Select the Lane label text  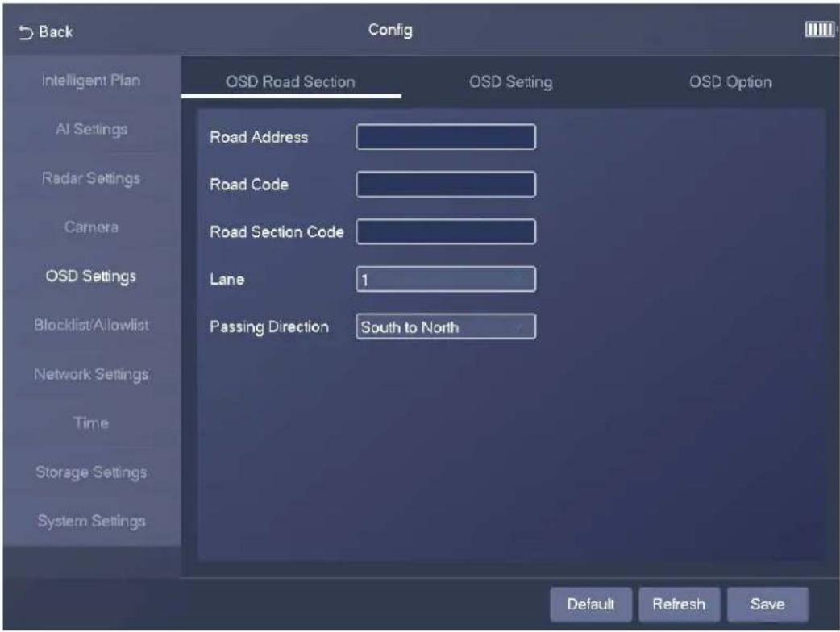coord(227,279)
